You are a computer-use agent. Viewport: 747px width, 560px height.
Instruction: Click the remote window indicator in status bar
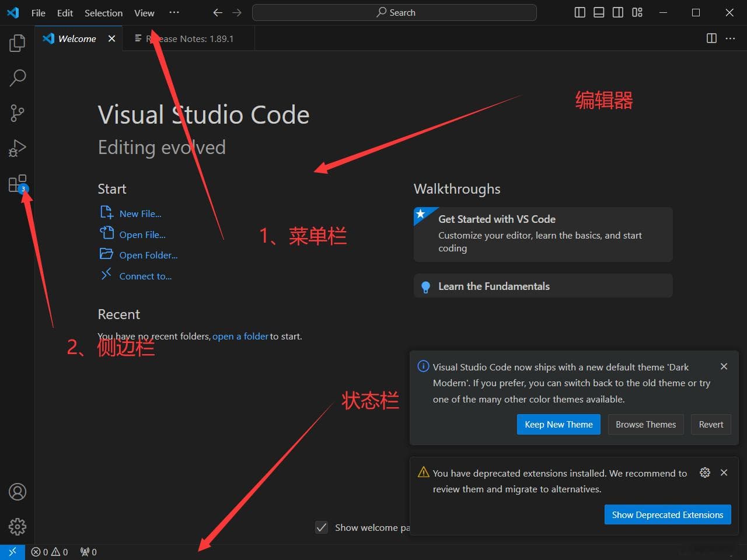pos(12,552)
